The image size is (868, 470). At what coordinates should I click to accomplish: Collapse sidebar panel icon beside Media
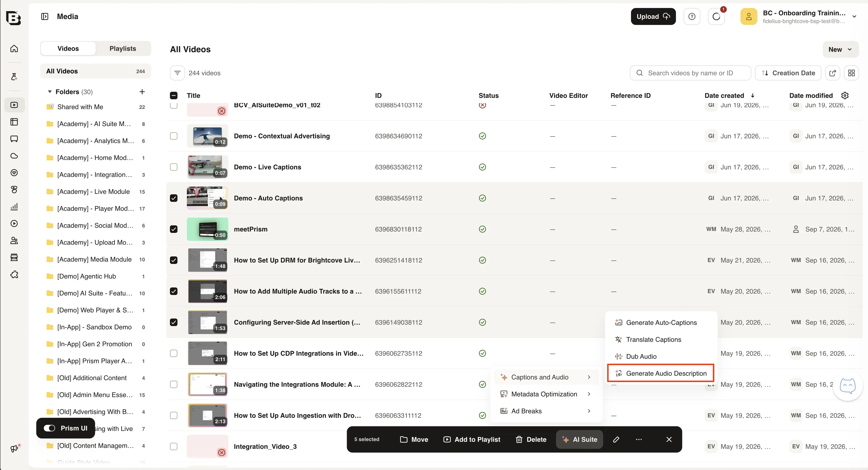[x=44, y=16]
